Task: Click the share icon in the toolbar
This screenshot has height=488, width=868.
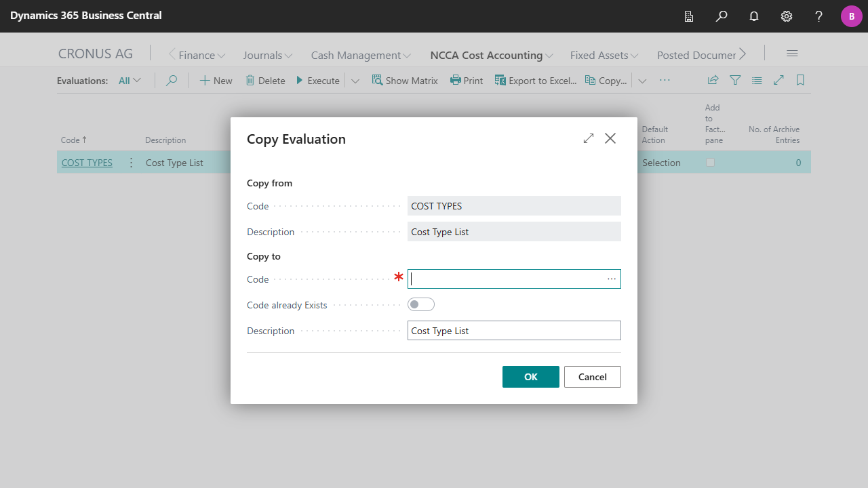Action: point(713,80)
